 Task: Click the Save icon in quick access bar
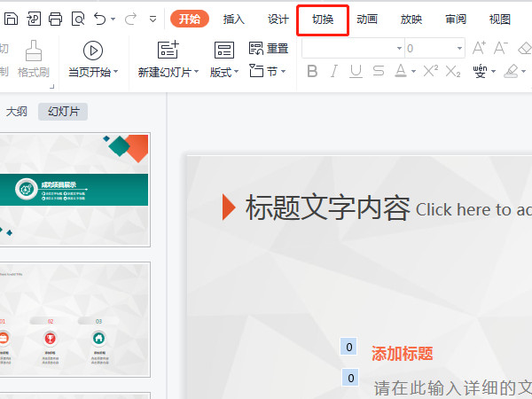11,19
